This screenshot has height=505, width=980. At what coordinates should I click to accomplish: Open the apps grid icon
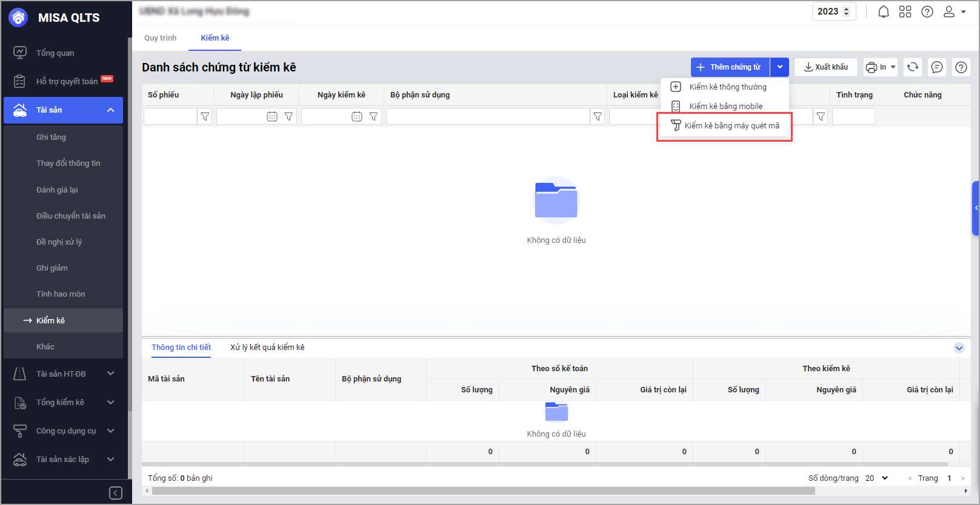(x=905, y=12)
